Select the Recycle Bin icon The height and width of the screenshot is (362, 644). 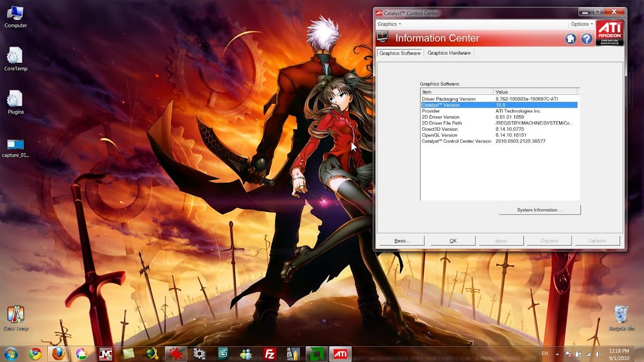click(x=621, y=318)
